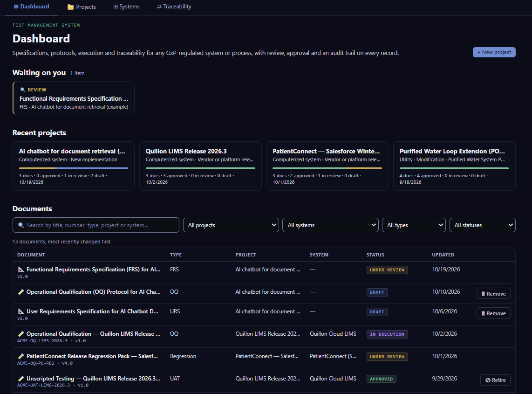The image size is (532, 394).
Task: Click the trash icon in the URS row Remove button
Action: 483,313
